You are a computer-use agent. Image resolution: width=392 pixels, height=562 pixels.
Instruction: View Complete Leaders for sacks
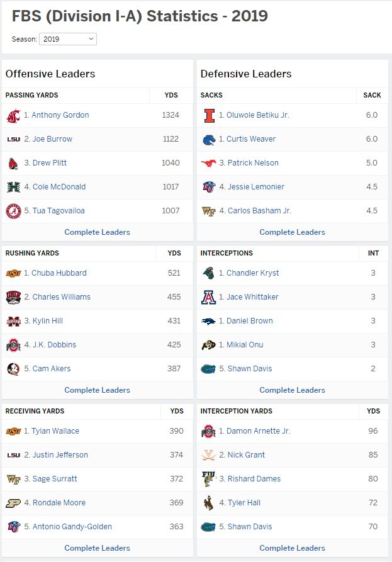pyautogui.click(x=292, y=232)
